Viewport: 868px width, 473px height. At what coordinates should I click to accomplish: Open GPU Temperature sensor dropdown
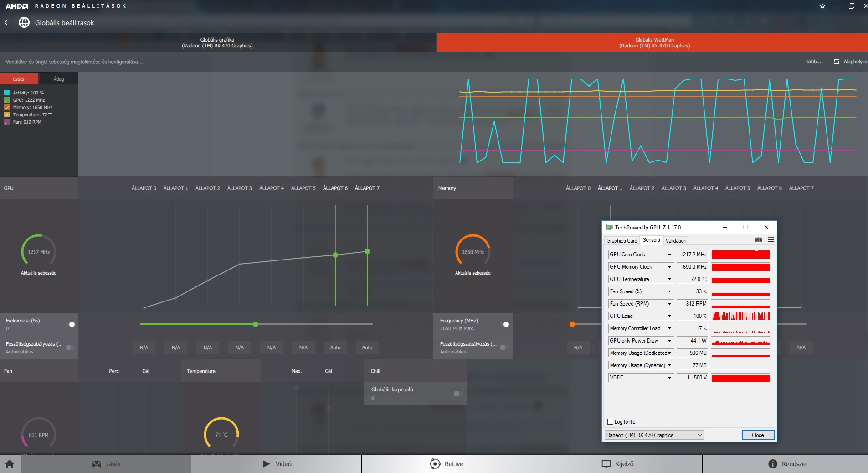669,279
